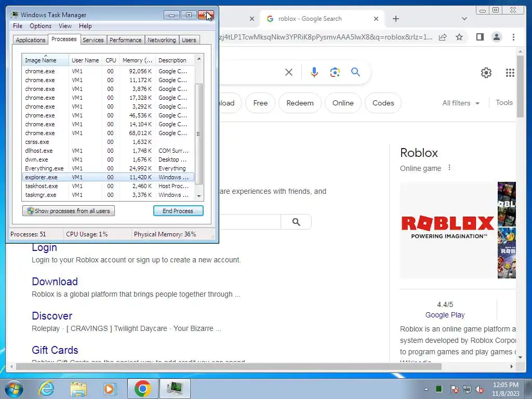This screenshot has width=532, height=399.
Task: Open Google Lens image search icon
Action: click(335, 72)
